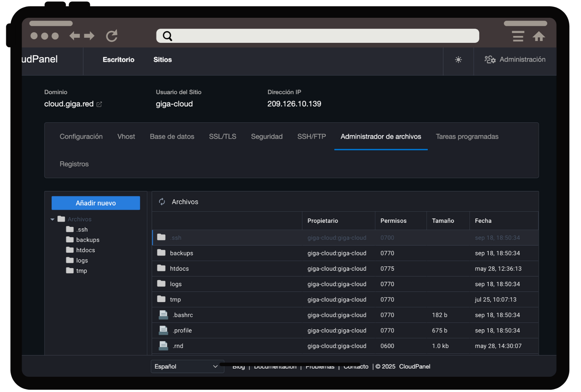Click the Añadir nuevo button
The image size is (581, 392).
[96, 203]
